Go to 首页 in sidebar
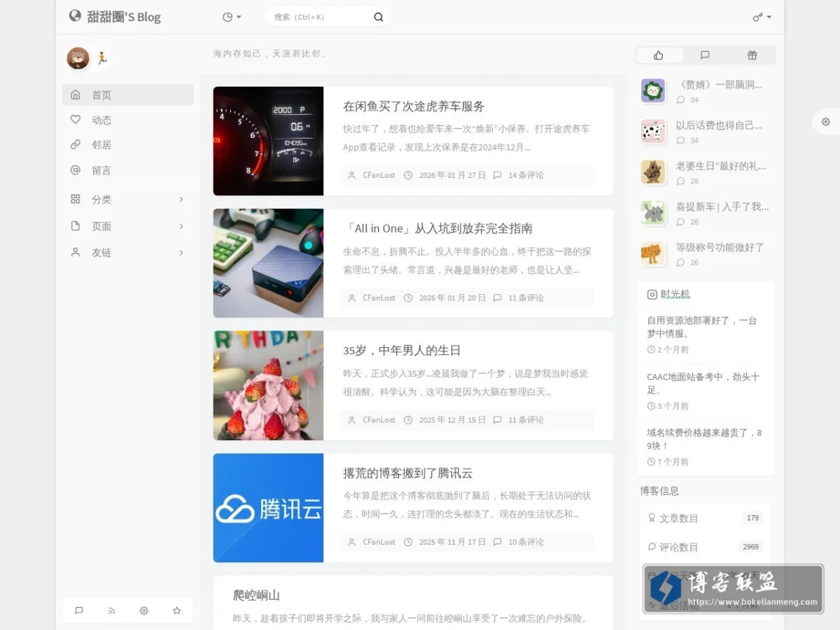Screen dimensions: 840x630 click(x=127, y=94)
